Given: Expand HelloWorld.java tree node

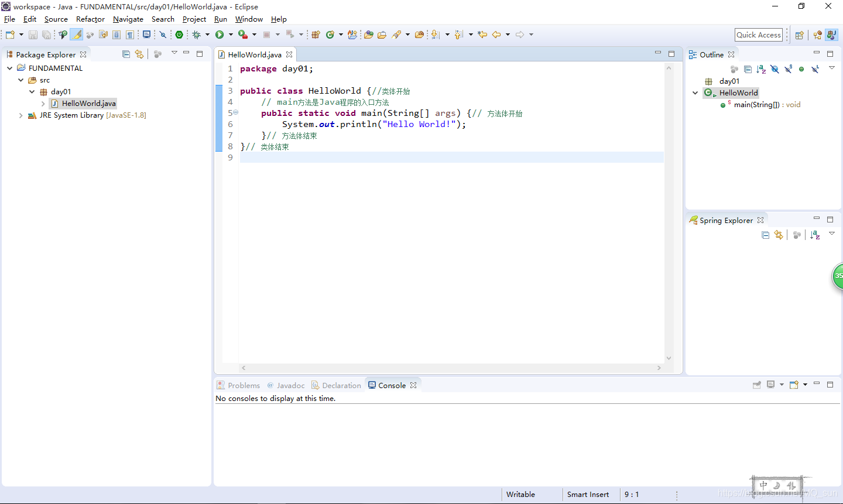Looking at the screenshot, I should (x=43, y=104).
